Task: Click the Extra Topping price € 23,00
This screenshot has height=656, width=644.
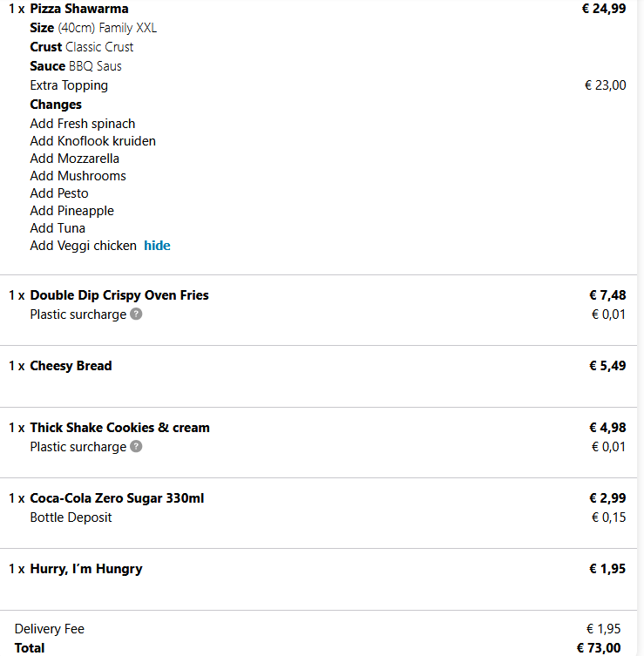Action: (x=605, y=85)
